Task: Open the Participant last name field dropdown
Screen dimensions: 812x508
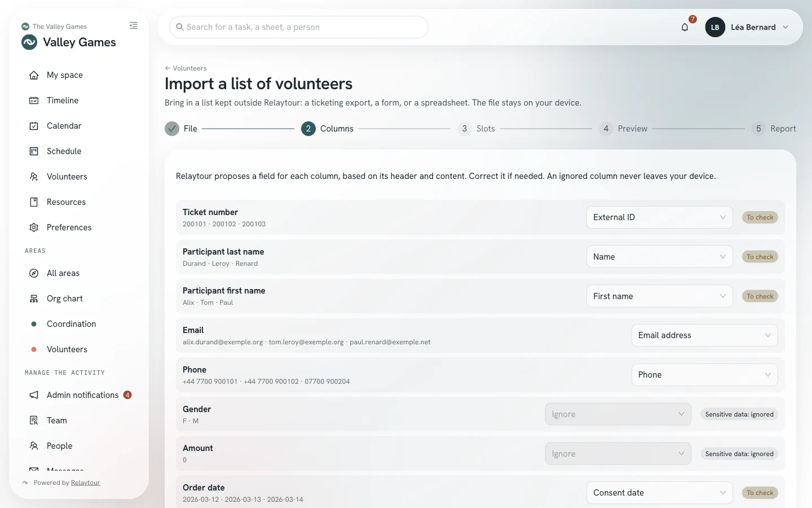Action: [x=659, y=257]
